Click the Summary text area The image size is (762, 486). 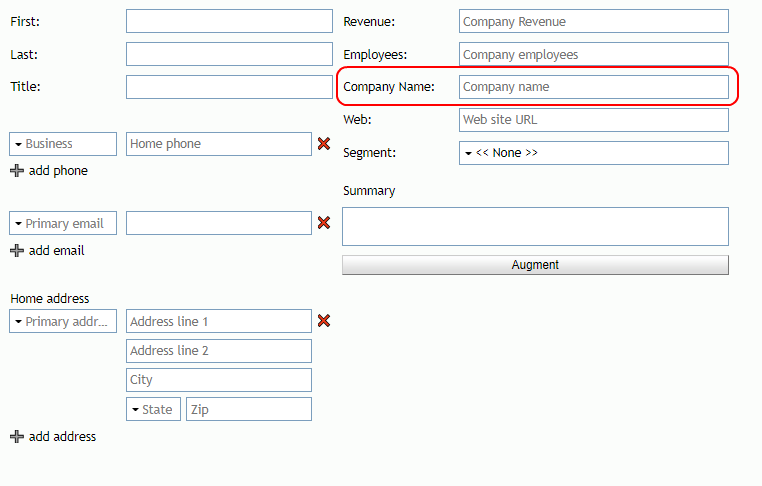536,226
